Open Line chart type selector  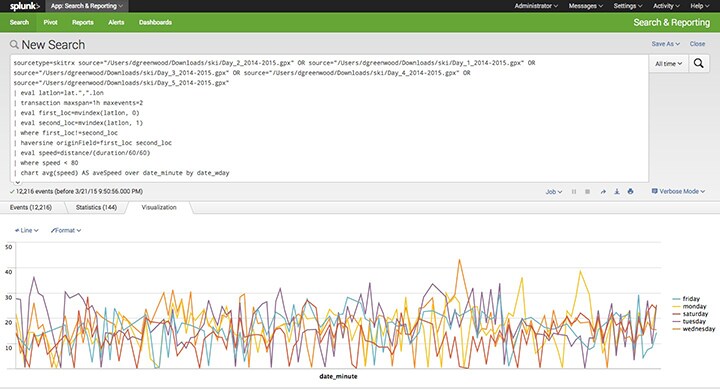27,231
